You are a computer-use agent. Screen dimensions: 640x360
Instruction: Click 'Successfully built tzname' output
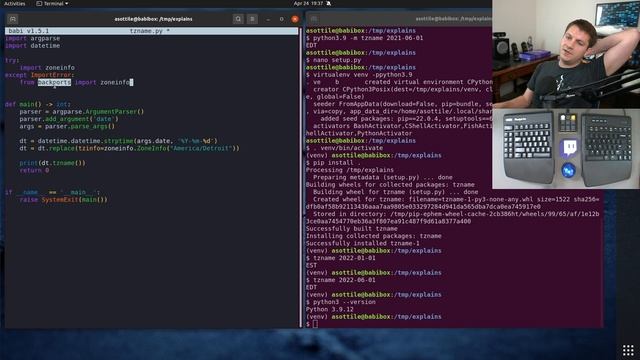pos(352,229)
